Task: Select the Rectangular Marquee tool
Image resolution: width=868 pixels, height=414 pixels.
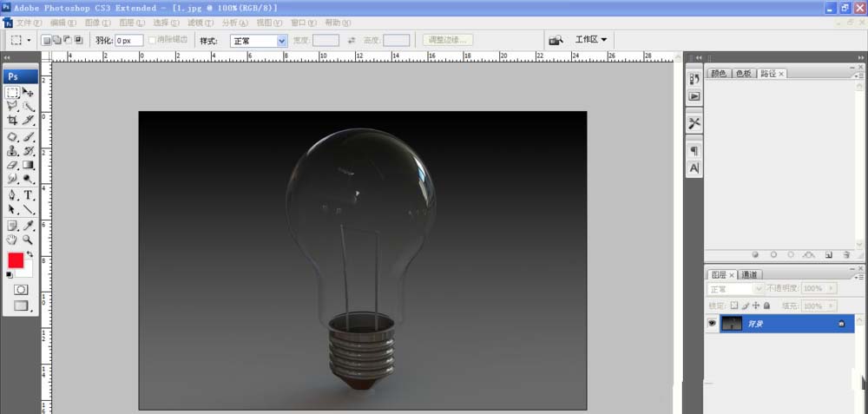Action: coord(12,92)
